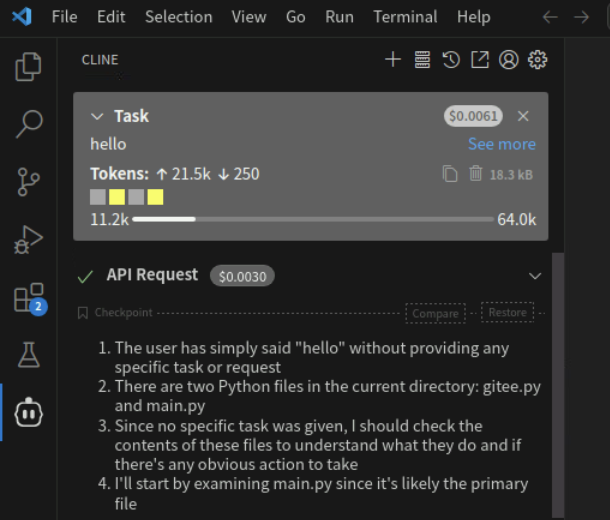
Task: Open the Explorer view in activity bar
Action: [x=29, y=67]
